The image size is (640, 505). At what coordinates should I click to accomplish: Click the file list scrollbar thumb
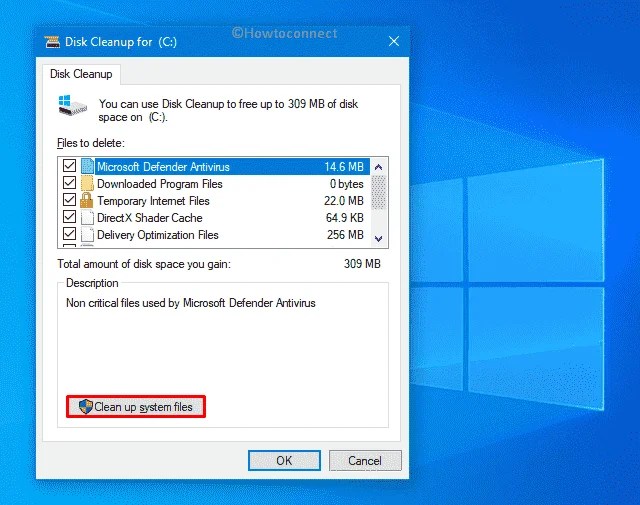tap(378, 192)
